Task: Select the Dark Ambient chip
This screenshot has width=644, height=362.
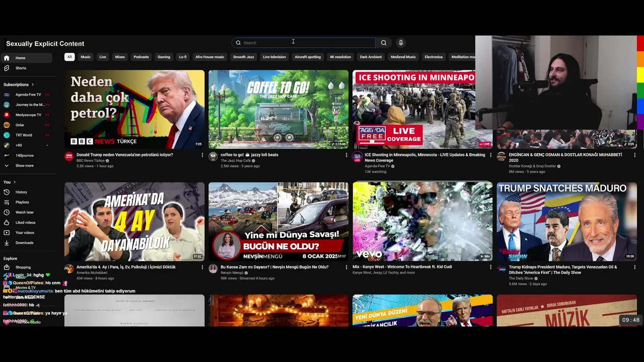Action: (371, 57)
